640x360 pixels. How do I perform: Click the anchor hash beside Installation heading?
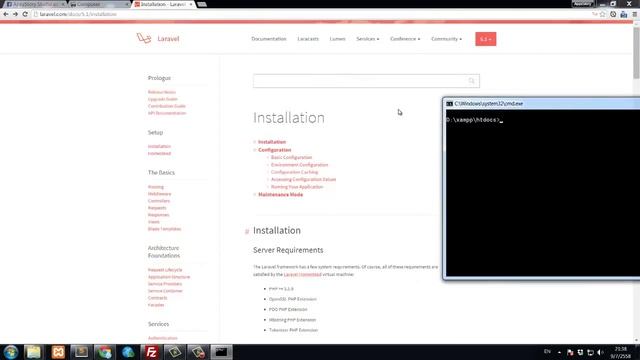[247, 231]
